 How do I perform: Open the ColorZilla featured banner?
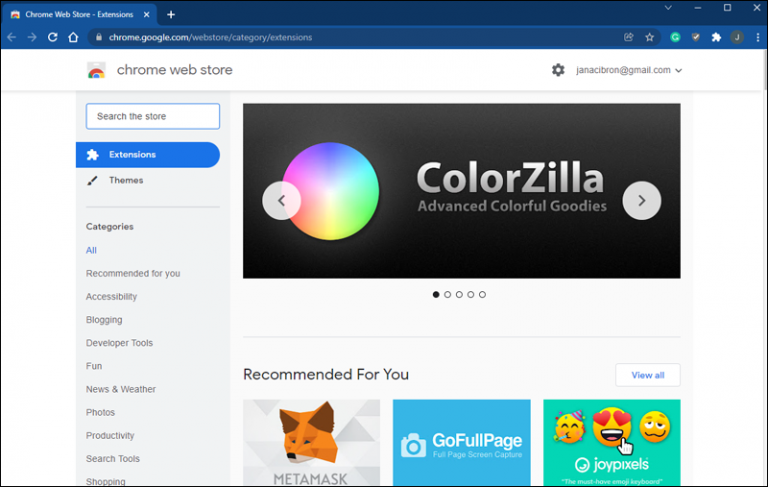click(461, 191)
